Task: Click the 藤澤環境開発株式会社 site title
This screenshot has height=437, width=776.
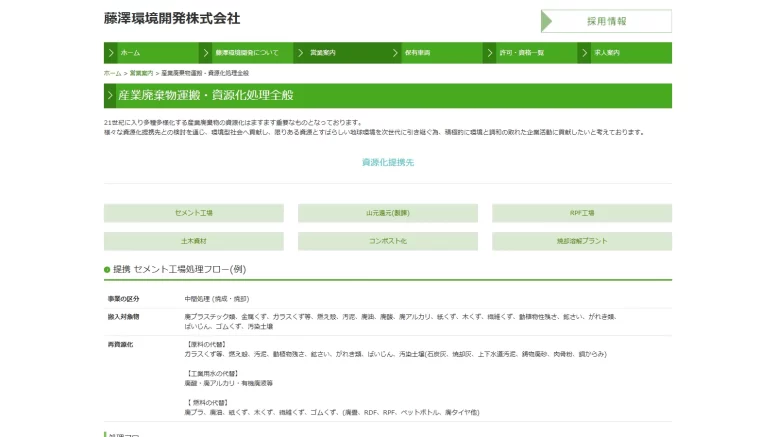Action: point(172,19)
